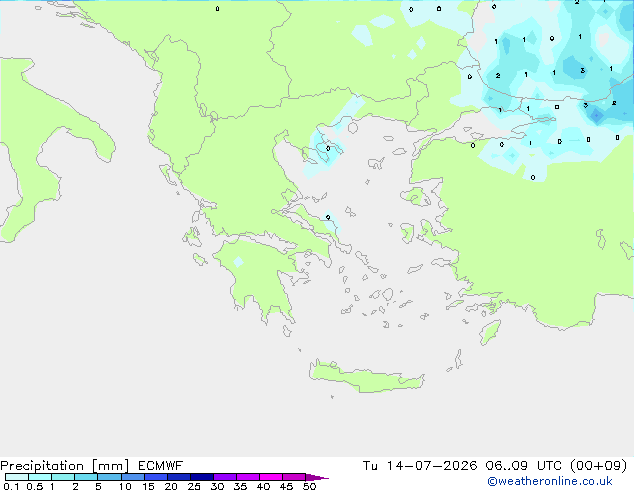This screenshot has width=634, height=490.
Task: Select the 35–40 mm legend color swatch
Action: (x=247, y=477)
